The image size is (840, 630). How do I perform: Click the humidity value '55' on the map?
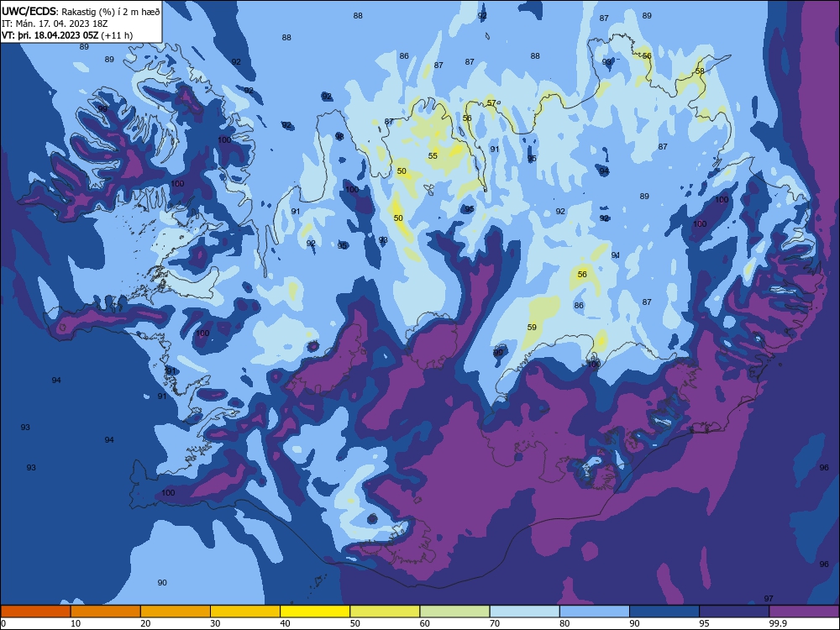433,156
